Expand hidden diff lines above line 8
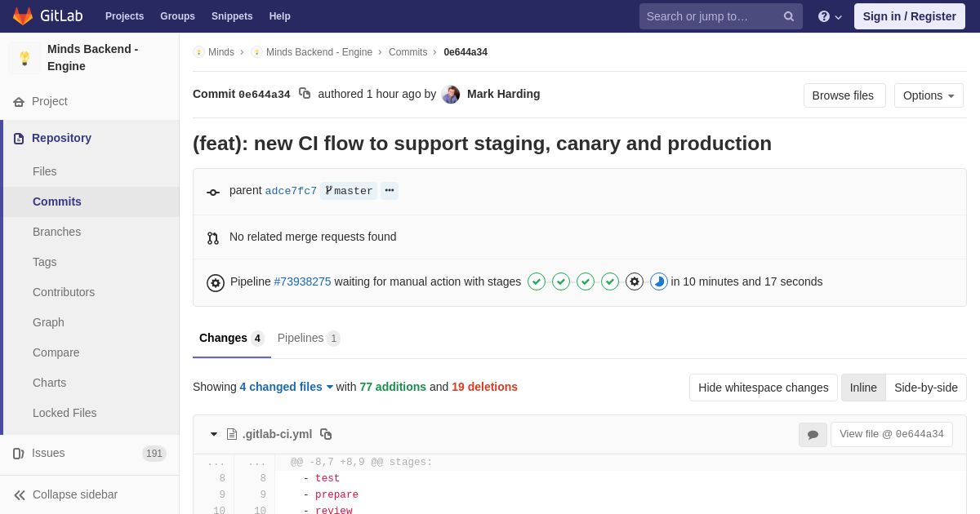Image resolution: width=980 pixels, height=514 pixels. 234,463
